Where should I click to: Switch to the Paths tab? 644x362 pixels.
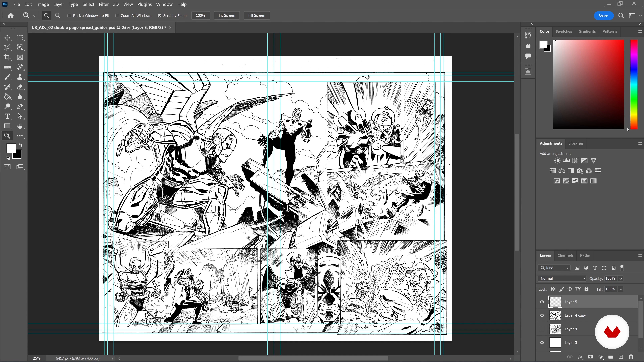coord(585,255)
